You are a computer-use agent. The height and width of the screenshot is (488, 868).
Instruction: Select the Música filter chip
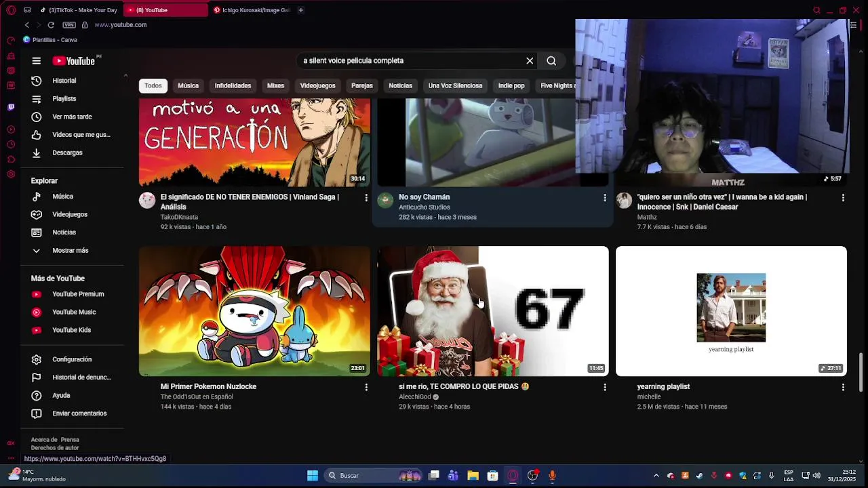coord(188,86)
